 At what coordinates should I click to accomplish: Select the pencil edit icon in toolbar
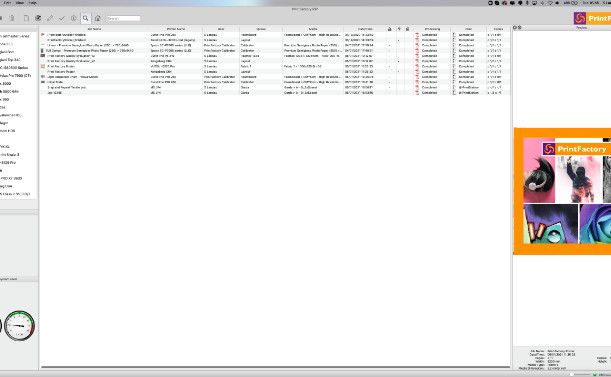click(50, 18)
